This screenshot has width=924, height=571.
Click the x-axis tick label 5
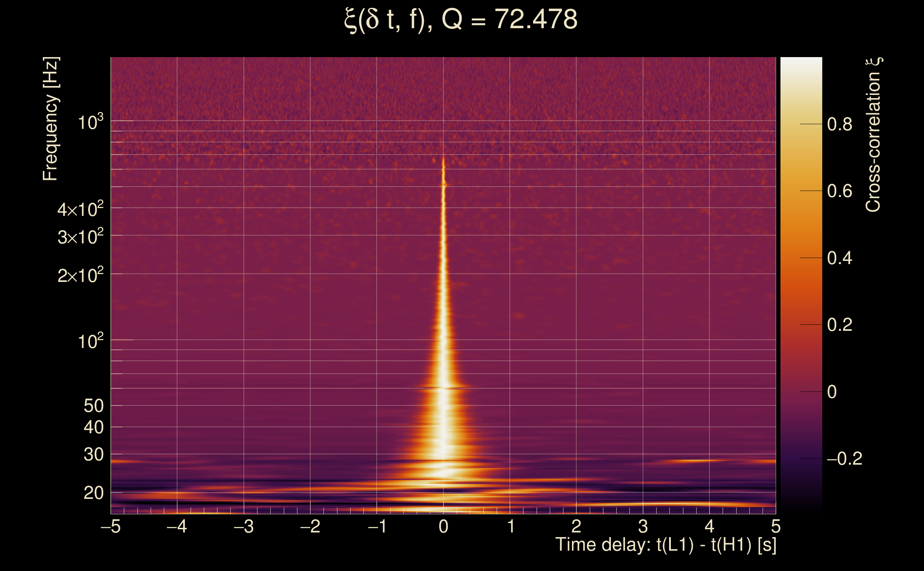tap(775, 527)
